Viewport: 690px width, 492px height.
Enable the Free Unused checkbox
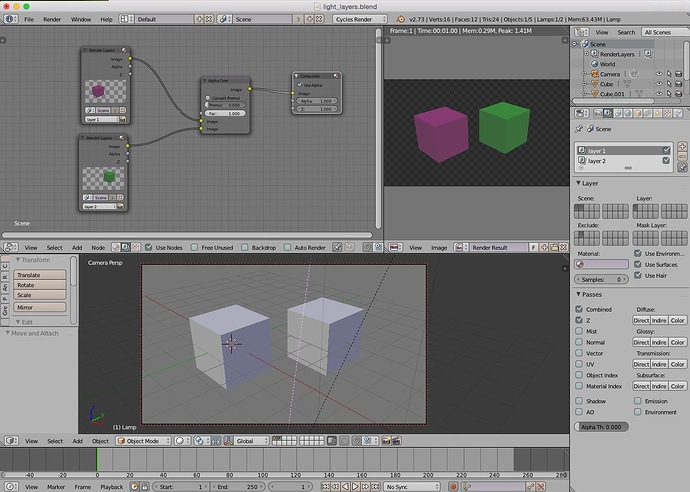(x=194, y=248)
